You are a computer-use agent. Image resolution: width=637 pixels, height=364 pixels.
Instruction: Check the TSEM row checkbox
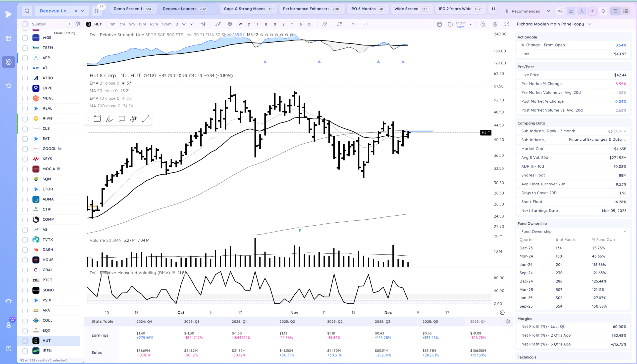click(x=25, y=48)
